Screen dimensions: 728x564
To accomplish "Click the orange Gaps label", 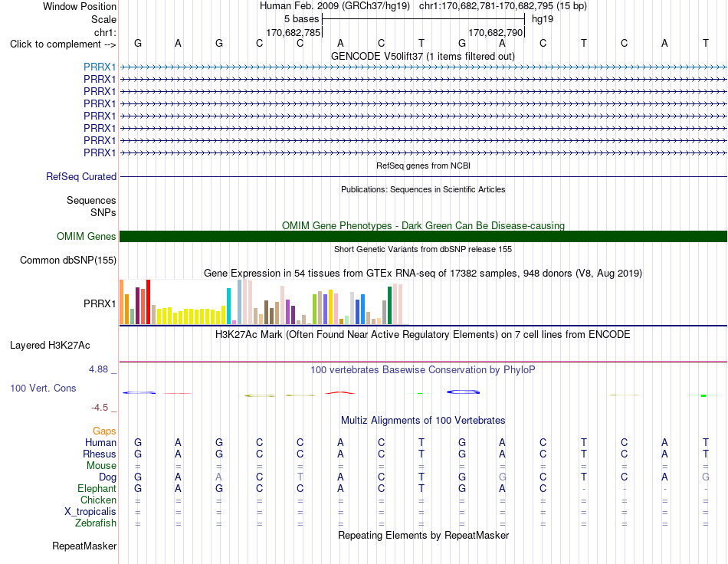I will [104, 431].
